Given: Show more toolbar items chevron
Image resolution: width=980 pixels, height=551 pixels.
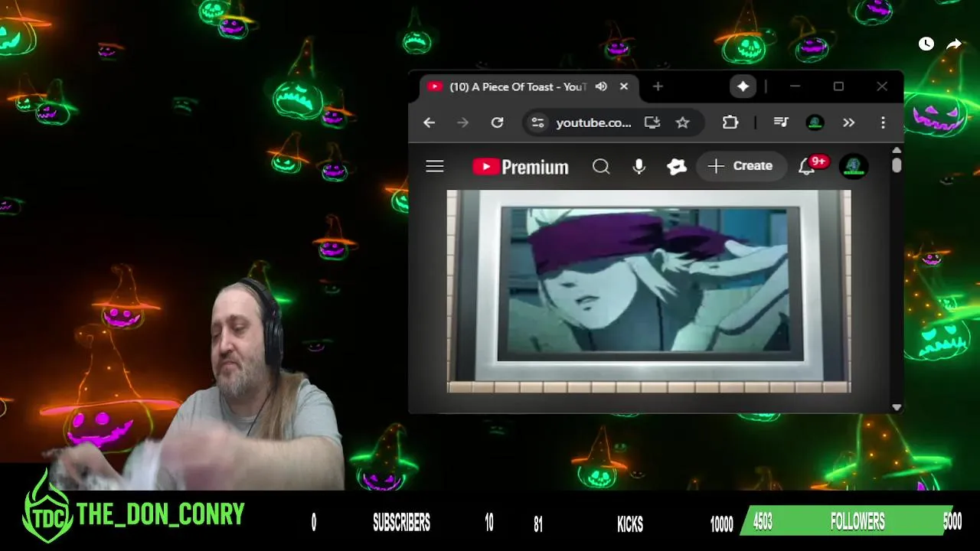Looking at the screenshot, I should 848,122.
